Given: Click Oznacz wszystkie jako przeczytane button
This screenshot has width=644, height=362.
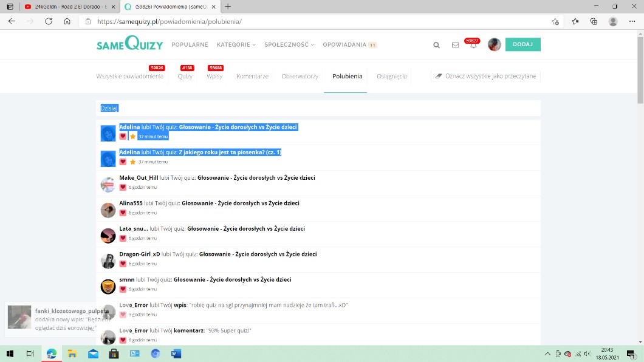Looking at the screenshot, I should (x=485, y=77).
